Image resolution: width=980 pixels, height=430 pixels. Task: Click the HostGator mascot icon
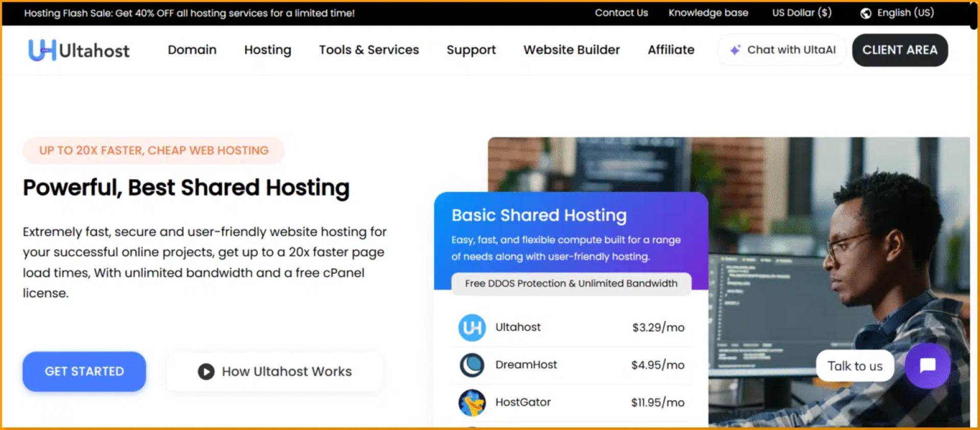click(x=472, y=402)
